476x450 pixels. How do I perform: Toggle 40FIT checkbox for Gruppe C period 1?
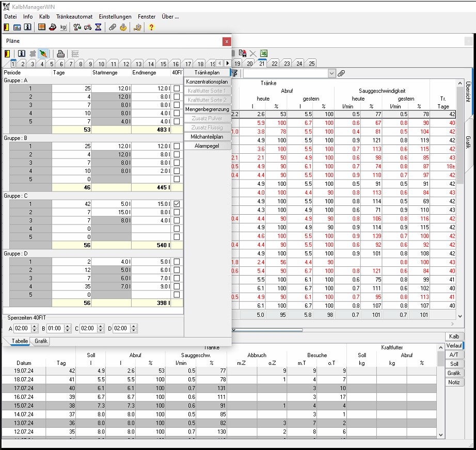pyautogui.click(x=177, y=204)
